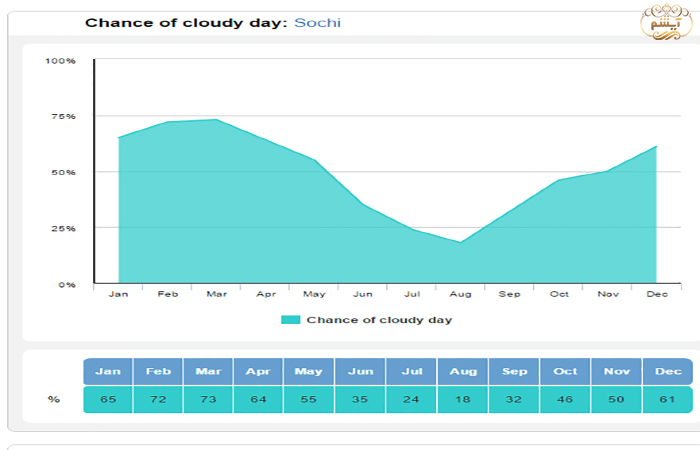This screenshot has height=450, width=700.
Task: Click the value 64 in the table
Action: click(x=258, y=400)
